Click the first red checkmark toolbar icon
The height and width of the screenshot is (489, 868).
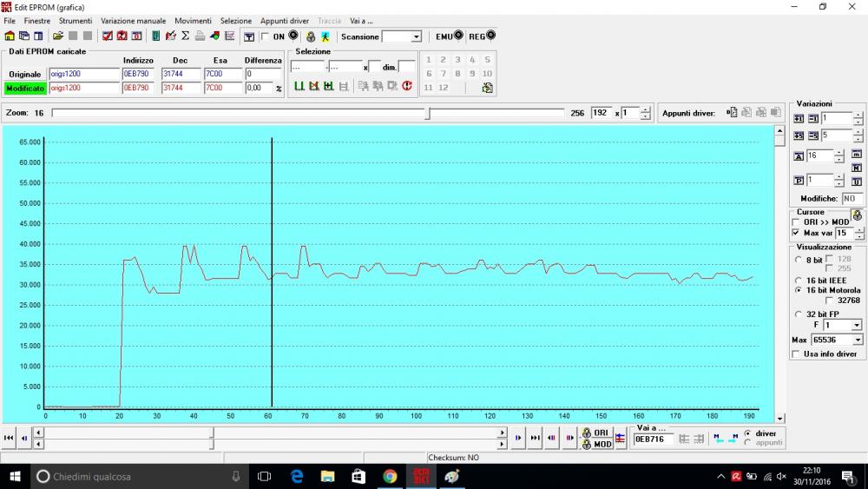(108, 36)
